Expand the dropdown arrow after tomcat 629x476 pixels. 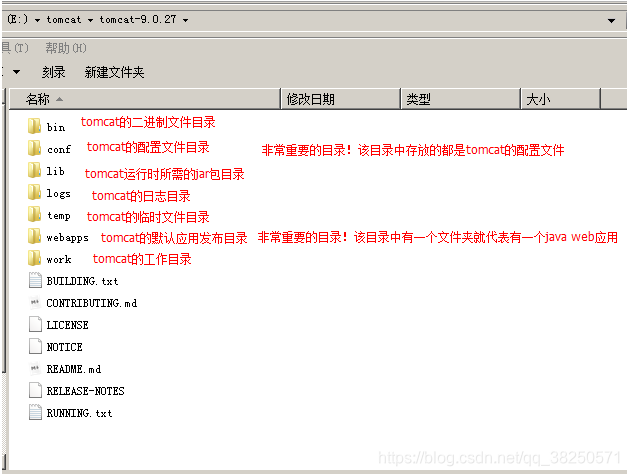coord(91,20)
